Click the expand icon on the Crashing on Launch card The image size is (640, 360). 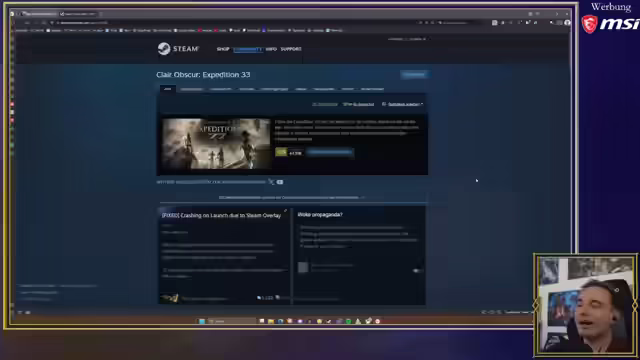285,211
